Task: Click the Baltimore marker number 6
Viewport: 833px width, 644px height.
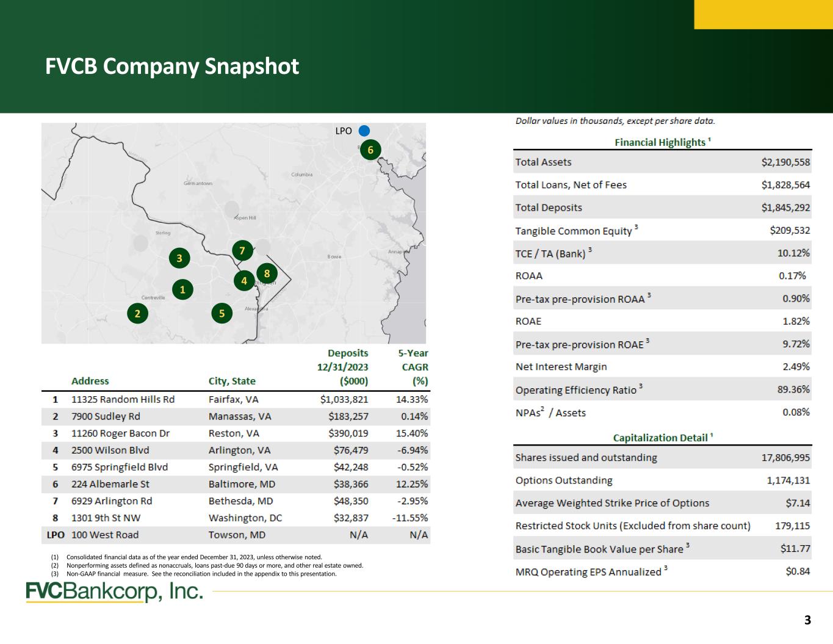Action: [x=370, y=150]
